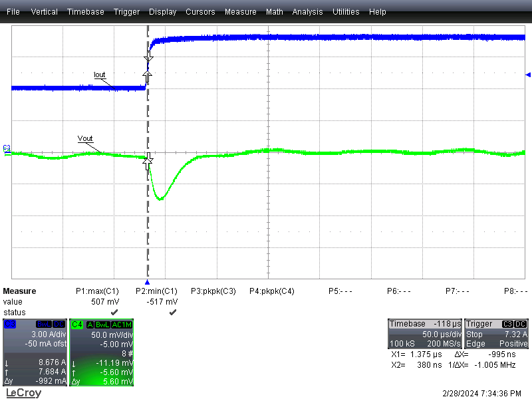Click the Iout waveform label
Image resolution: width=532 pixels, height=399 pixels.
coord(100,74)
